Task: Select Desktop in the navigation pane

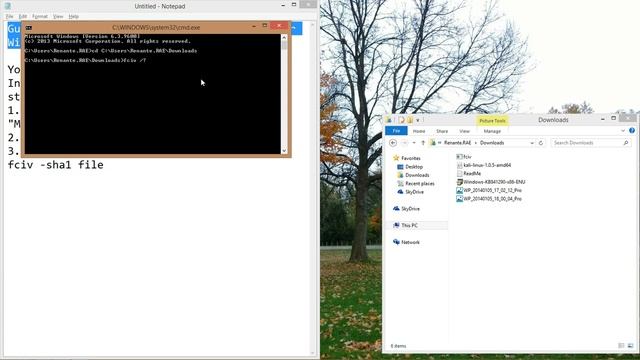Action: click(x=414, y=167)
